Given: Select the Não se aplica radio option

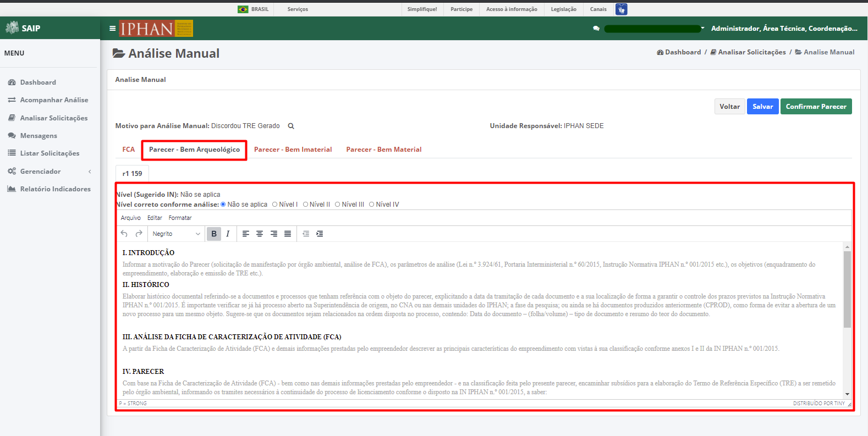Looking at the screenshot, I should [223, 205].
